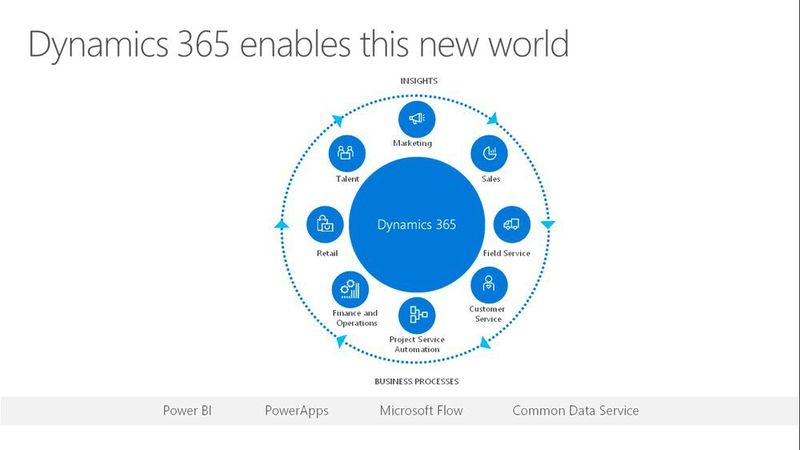Viewport: 800px width, 450px height.
Task: Click the 'Talent' text label
Action: point(347,179)
